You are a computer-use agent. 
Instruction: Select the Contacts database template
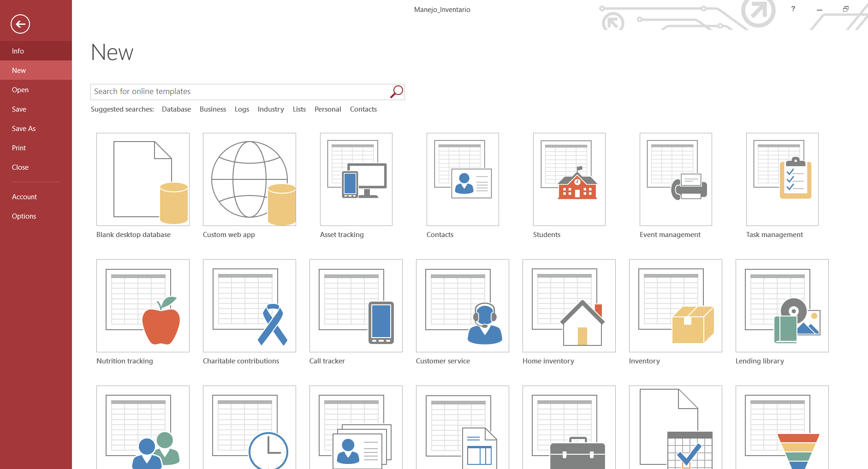pos(462,180)
